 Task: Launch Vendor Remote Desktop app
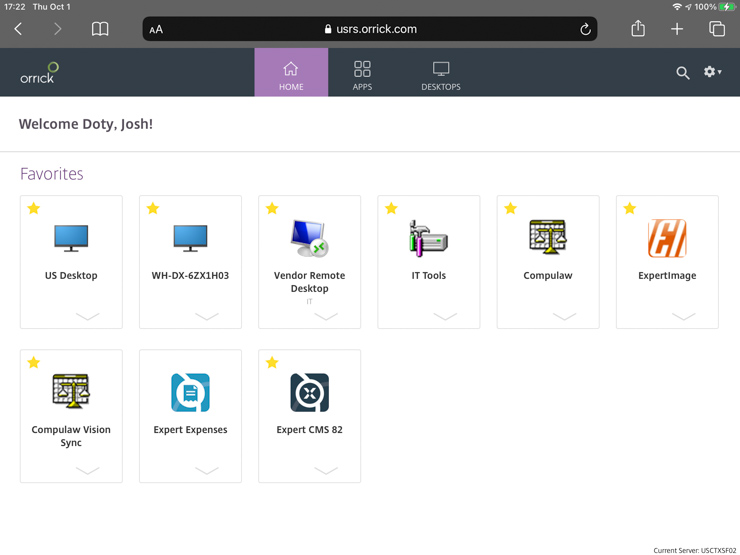(x=309, y=239)
